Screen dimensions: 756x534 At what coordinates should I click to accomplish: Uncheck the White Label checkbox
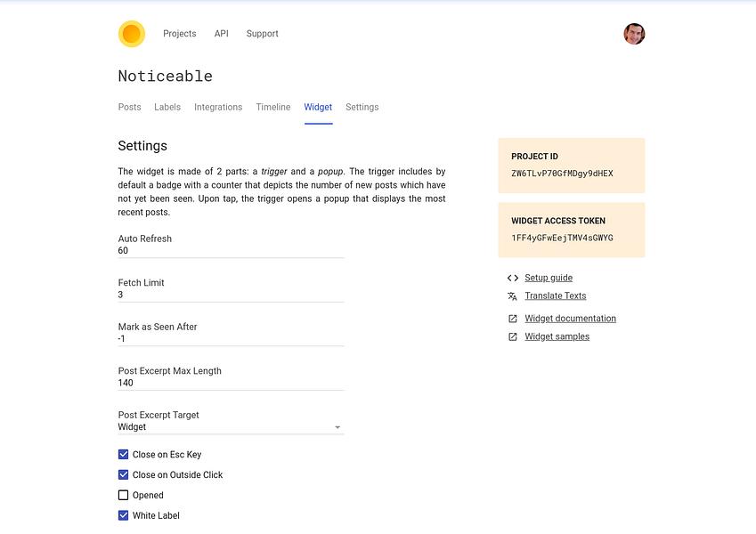click(124, 515)
